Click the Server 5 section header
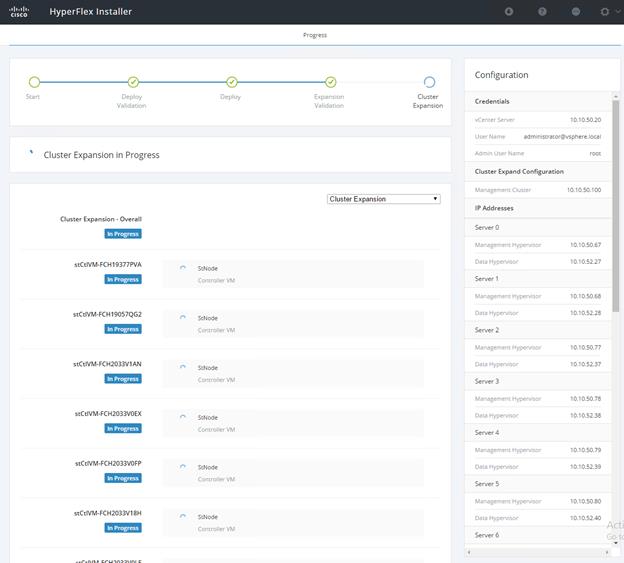The width and height of the screenshot is (624, 563). [538, 484]
